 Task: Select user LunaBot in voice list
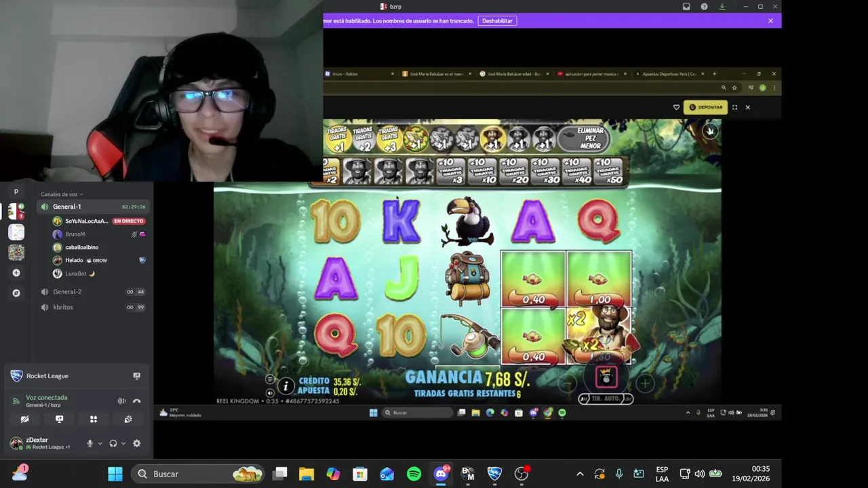point(75,273)
